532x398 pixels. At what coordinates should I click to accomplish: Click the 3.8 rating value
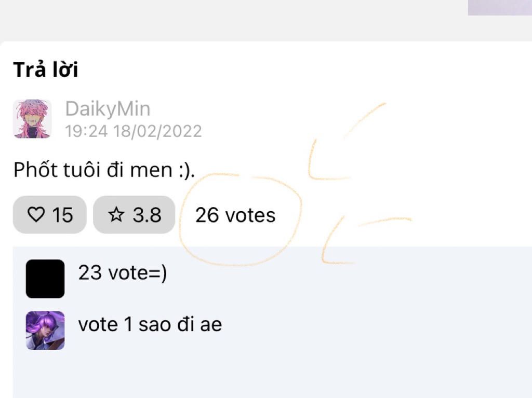[147, 215]
